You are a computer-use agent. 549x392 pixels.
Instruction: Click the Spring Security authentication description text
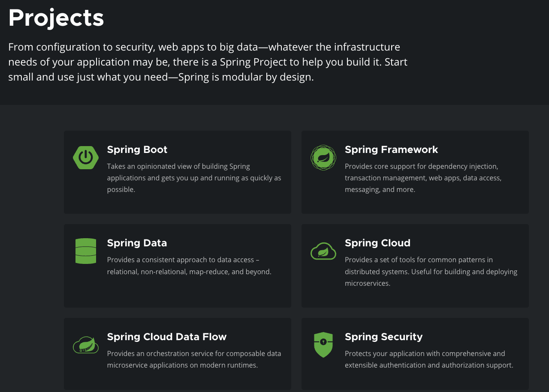(429, 359)
